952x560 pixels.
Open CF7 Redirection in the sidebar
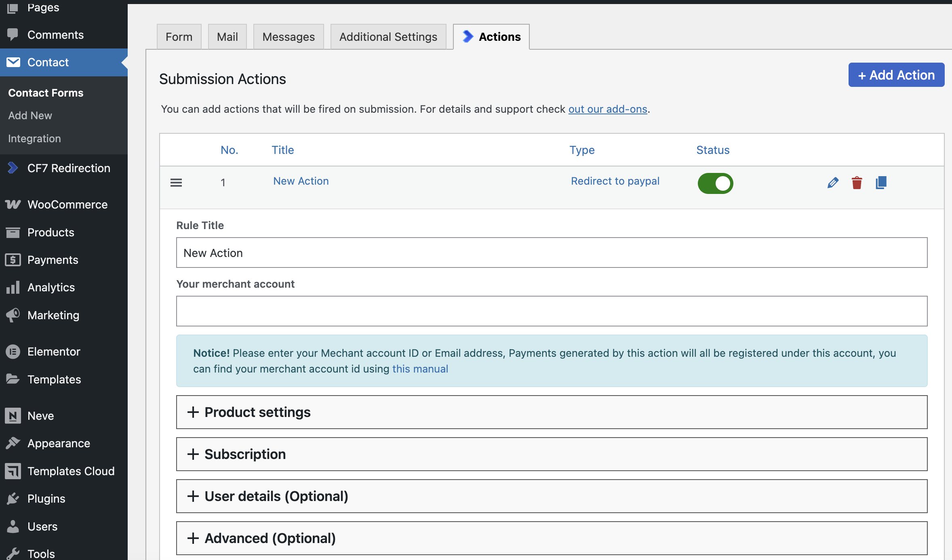point(68,168)
